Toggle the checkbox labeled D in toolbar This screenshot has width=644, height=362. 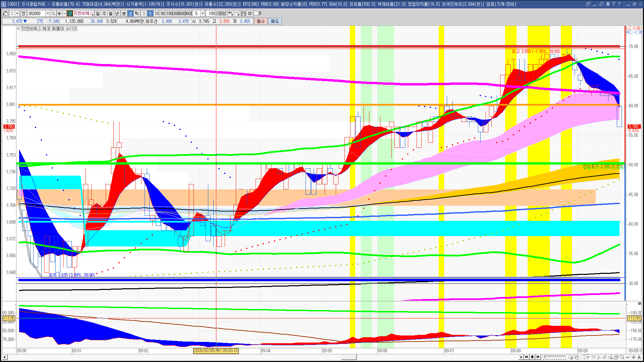[256, 13]
